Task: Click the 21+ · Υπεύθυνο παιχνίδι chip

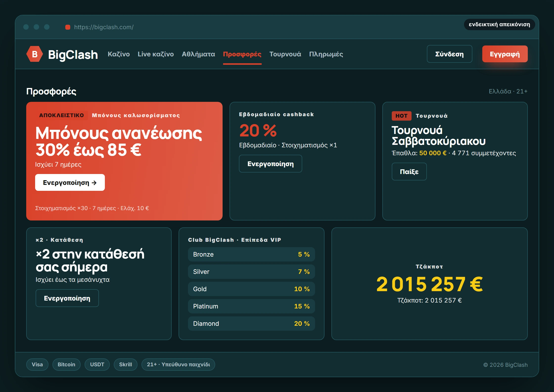Action: click(x=178, y=365)
